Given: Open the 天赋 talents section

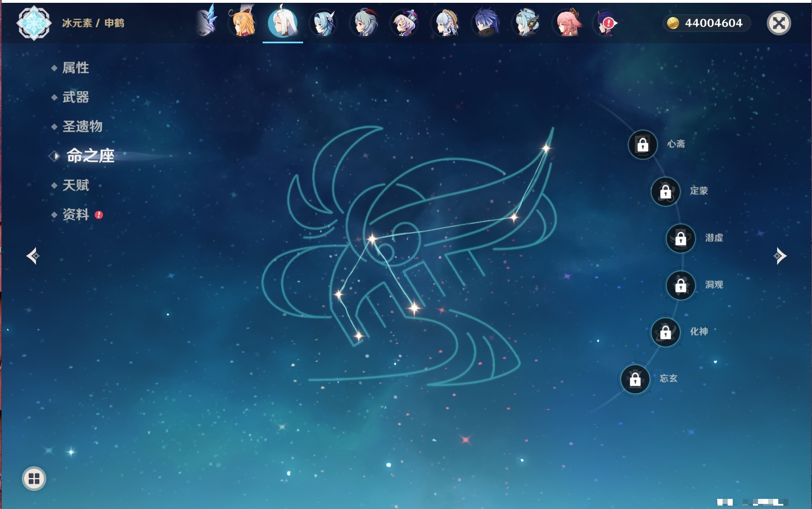Looking at the screenshot, I should (x=75, y=185).
